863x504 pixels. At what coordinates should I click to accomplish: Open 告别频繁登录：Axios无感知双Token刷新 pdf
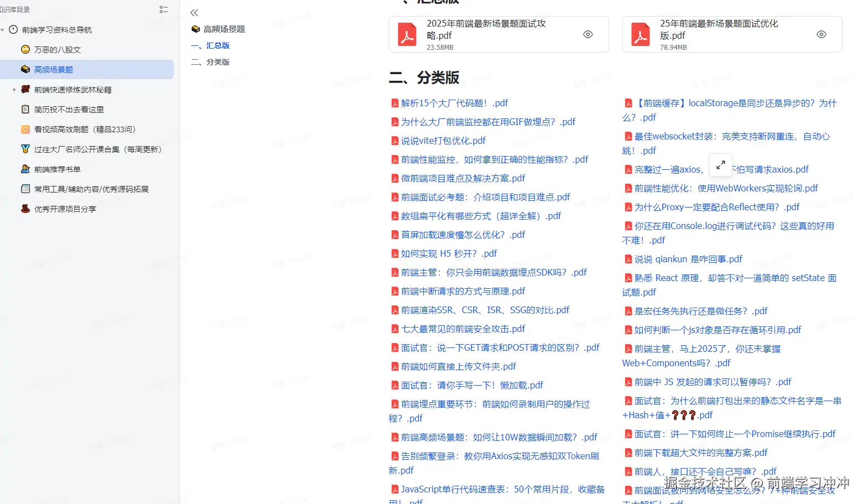(x=494, y=463)
